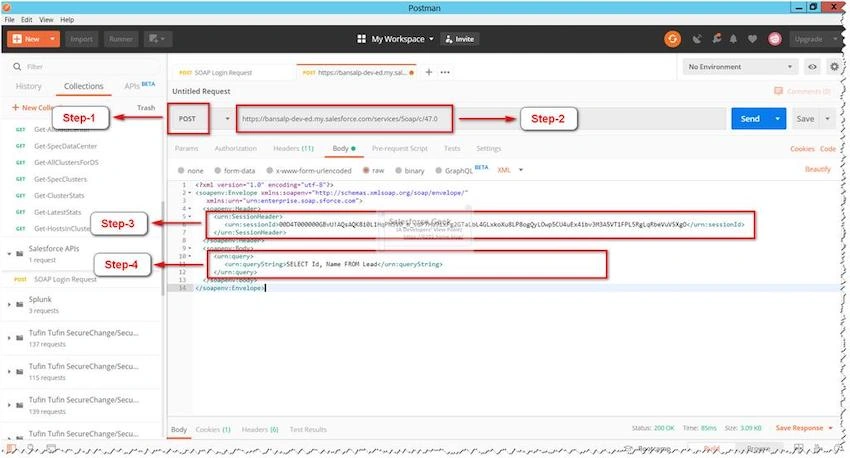Open the satellite dish capture requests icon
The image size is (850, 458).
coord(697,39)
